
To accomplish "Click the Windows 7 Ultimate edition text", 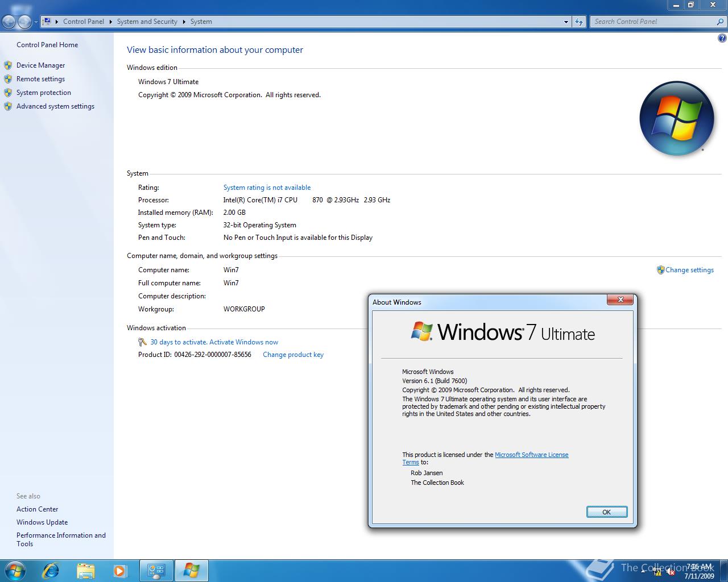I will click(168, 82).
